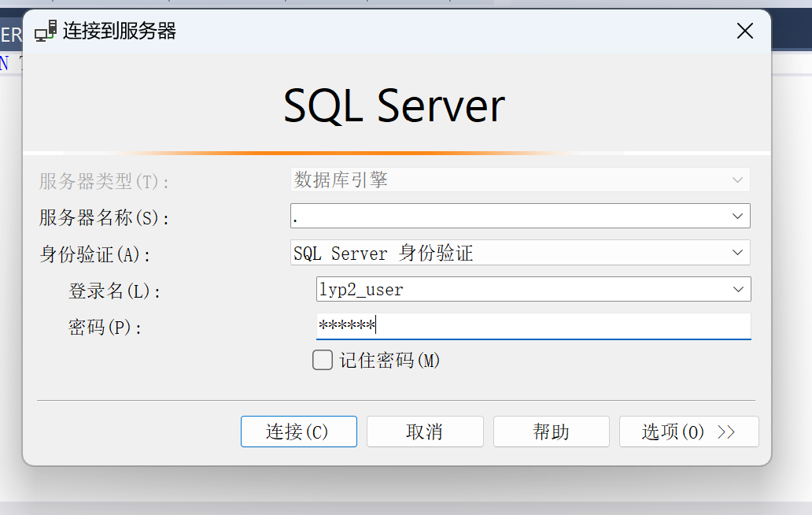Click the SQL Server 身份验证 selection text

tap(383, 253)
